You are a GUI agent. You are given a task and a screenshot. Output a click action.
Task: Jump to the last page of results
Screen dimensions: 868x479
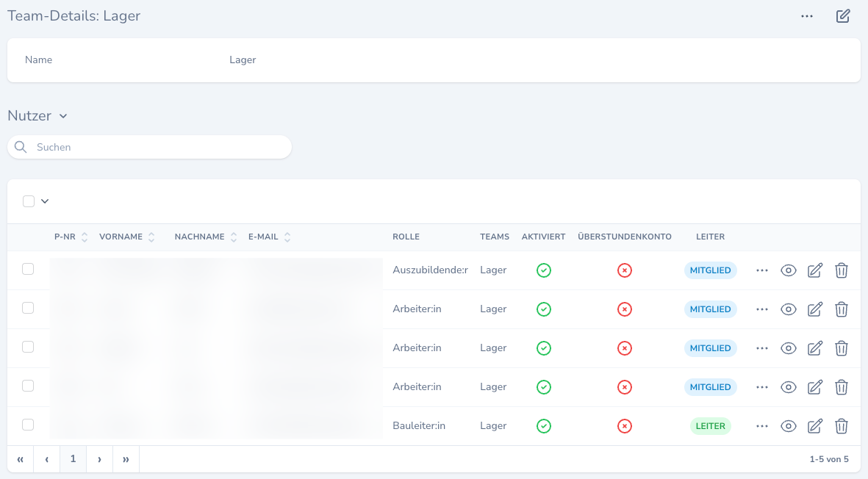pyautogui.click(x=126, y=459)
